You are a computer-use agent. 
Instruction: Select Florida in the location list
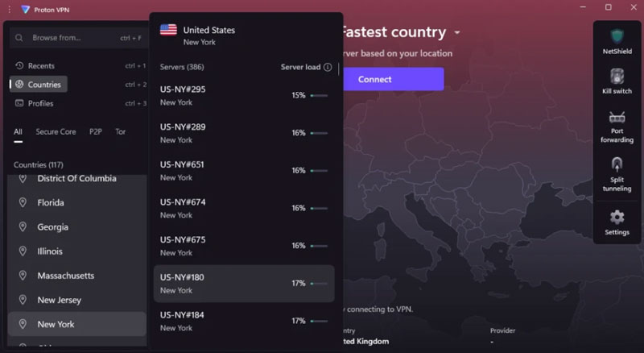pyautogui.click(x=51, y=203)
